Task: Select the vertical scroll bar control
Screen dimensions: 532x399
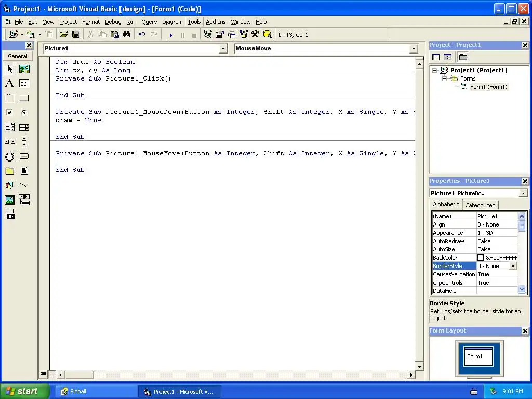Action: click(x=24, y=142)
